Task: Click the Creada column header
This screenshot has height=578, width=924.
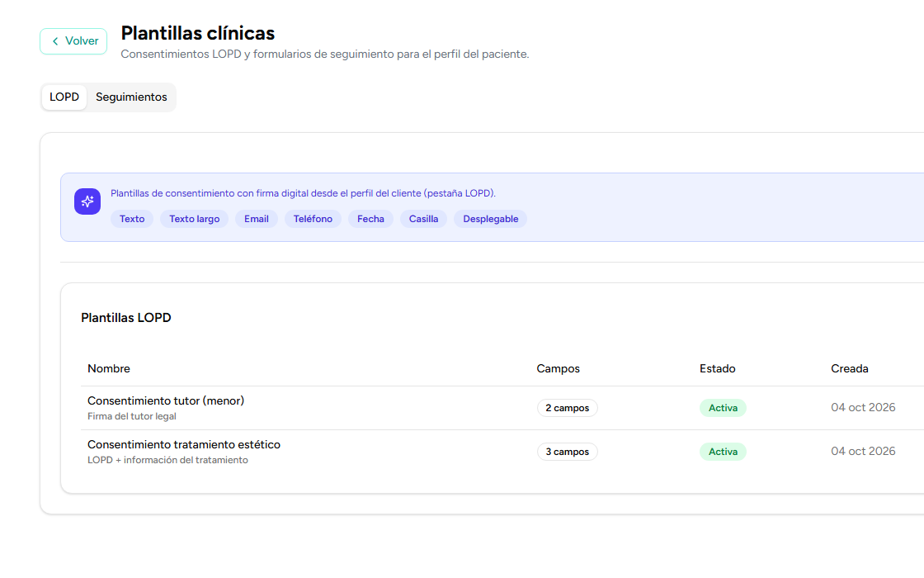Action: pyautogui.click(x=849, y=368)
